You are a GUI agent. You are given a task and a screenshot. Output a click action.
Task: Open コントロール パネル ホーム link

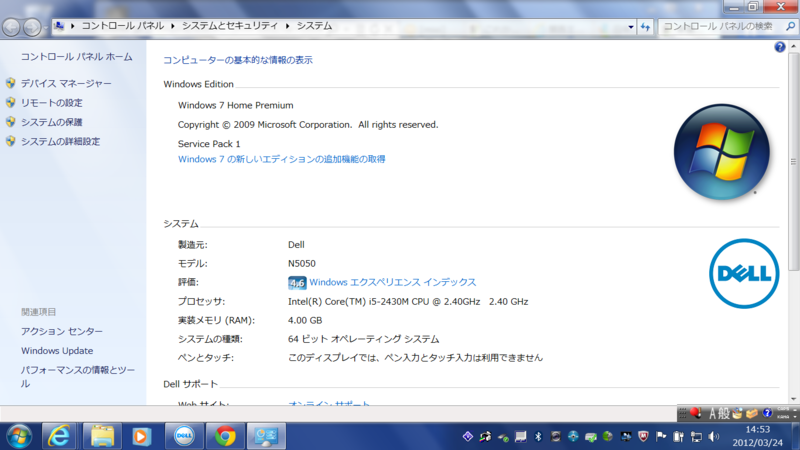click(x=77, y=57)
